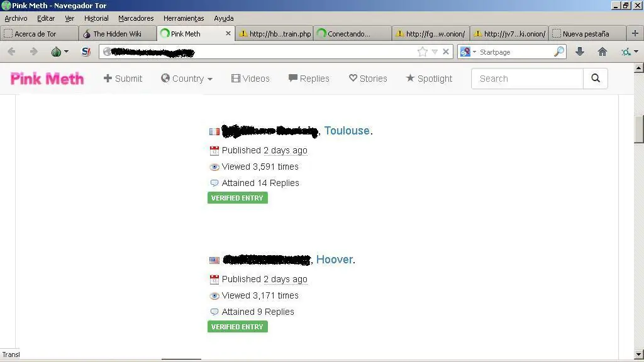Click the French flag icon beside Toulouse
644x362 pixels.
pos(214,131)
